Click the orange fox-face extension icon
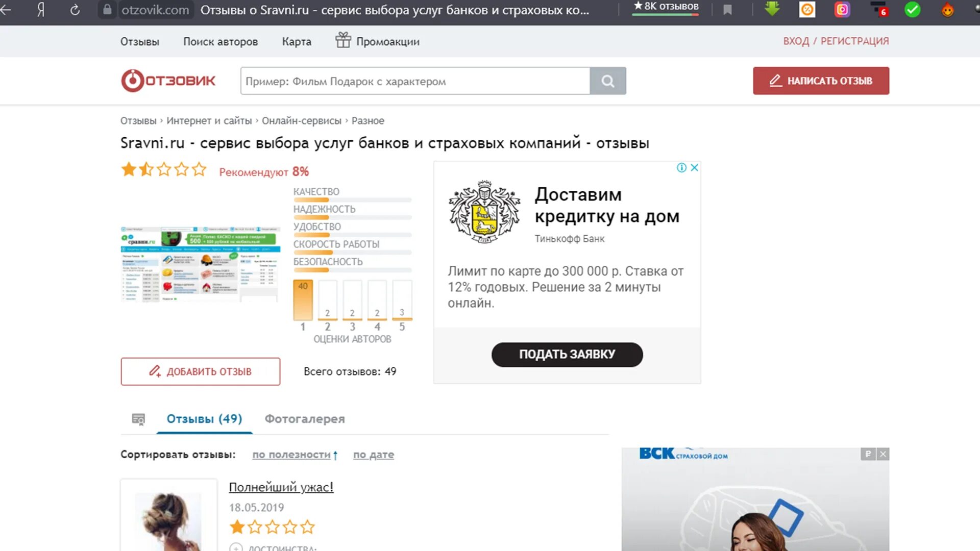This screenshot has width=980, height=551. pyautogui.click(x=947, y=9)
